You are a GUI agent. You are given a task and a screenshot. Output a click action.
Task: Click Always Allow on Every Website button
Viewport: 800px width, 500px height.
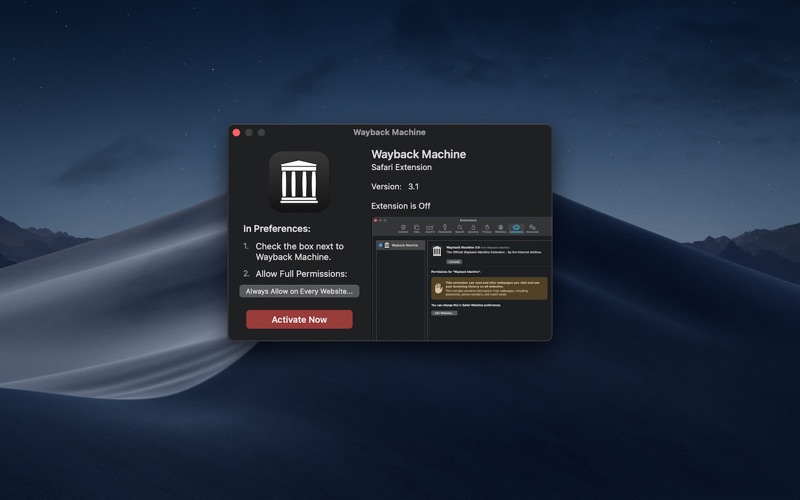pyautogui.click(x=299, y=291)
